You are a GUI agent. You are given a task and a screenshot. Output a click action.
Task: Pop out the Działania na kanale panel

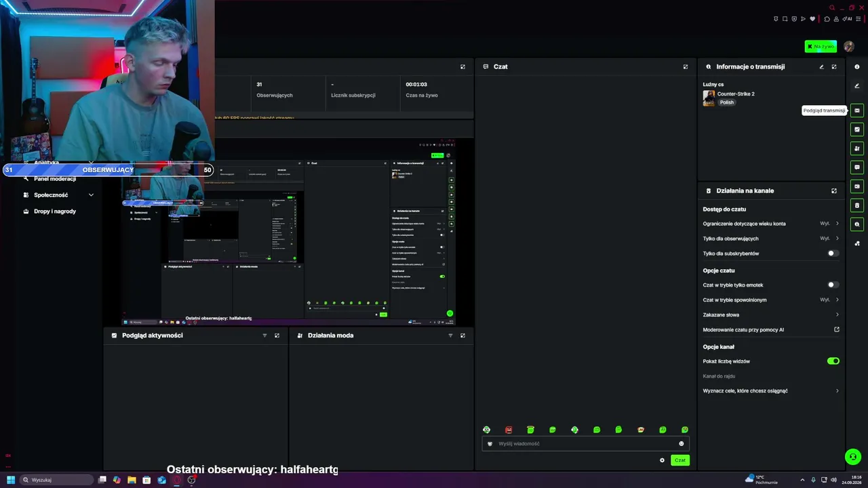coord(834,190)
